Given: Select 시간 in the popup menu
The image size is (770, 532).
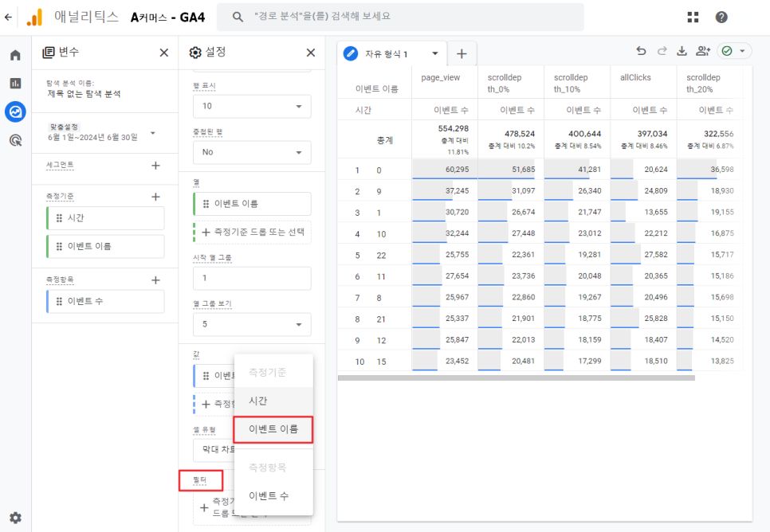Looking at the screenshot, I should point(273,401).
